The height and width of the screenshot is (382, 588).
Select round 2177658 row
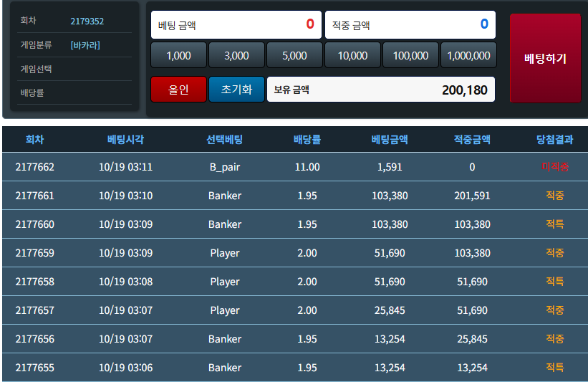(295, 282)
